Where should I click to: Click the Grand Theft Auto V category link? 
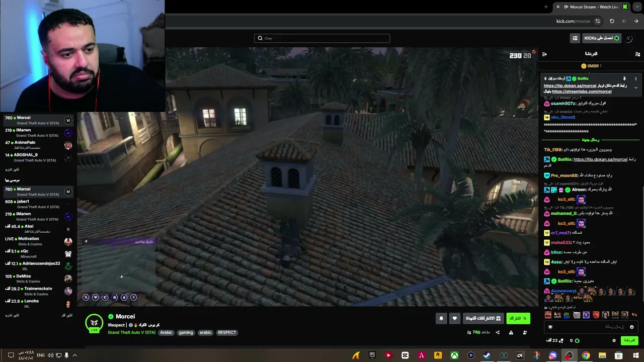pyautogui.click(x=131, y=332)
